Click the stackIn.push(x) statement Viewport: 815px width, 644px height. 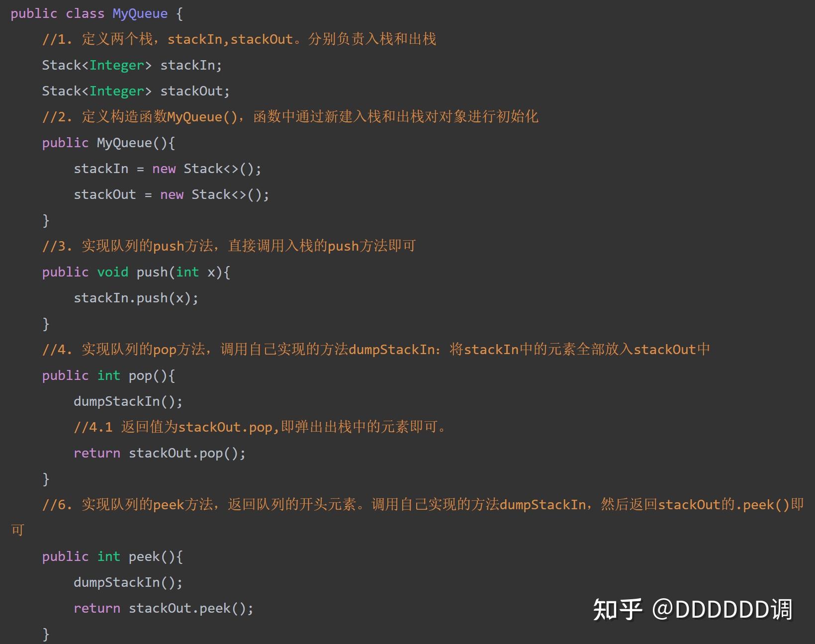tap(136, 298)
